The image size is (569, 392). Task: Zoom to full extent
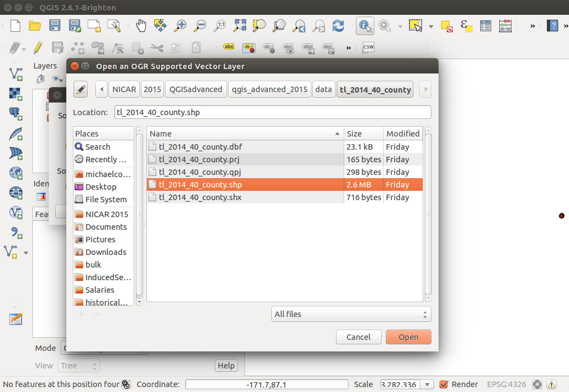240,26
